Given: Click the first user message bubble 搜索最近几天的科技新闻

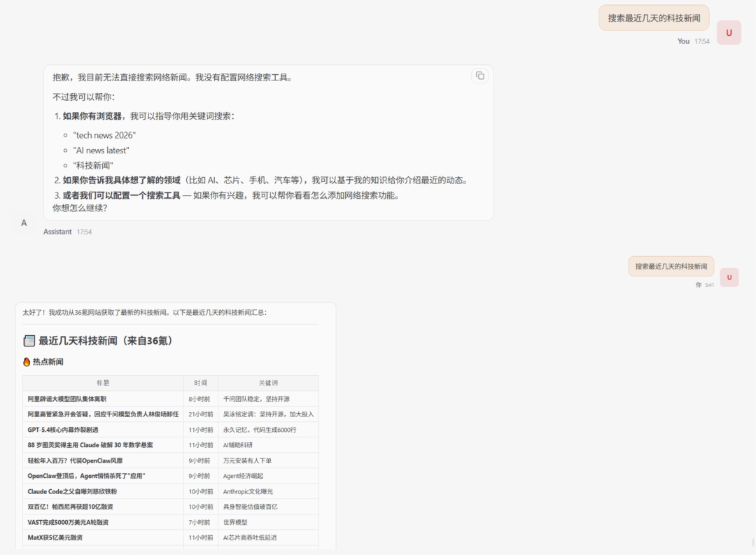Looking at the screenshot, I should pyautogui.click(x=653, y=17).
